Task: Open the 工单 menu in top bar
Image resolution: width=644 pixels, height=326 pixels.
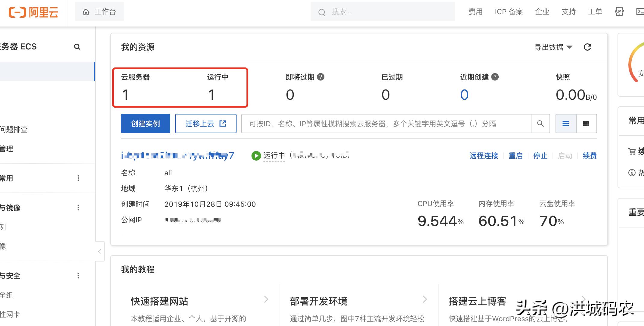Action: pyautogui.click(x=595, y=12)
